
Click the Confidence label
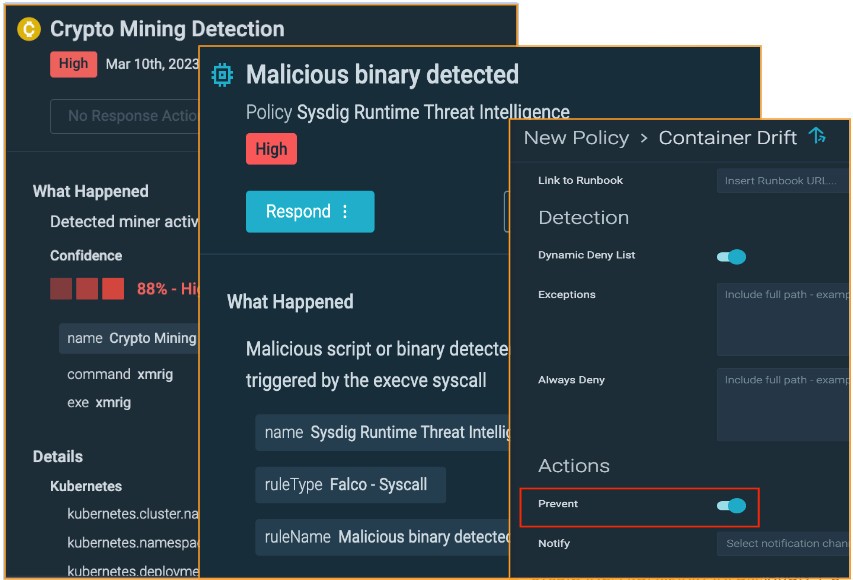point(86,256)
